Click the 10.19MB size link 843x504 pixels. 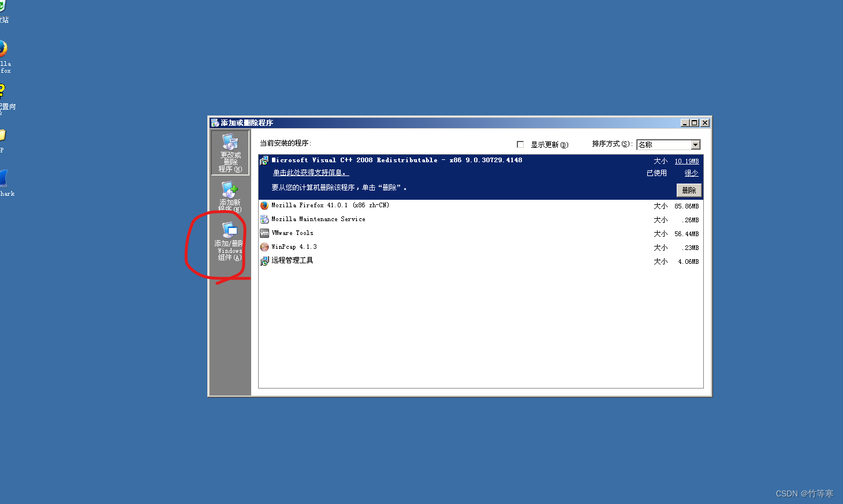click(687, 161)
